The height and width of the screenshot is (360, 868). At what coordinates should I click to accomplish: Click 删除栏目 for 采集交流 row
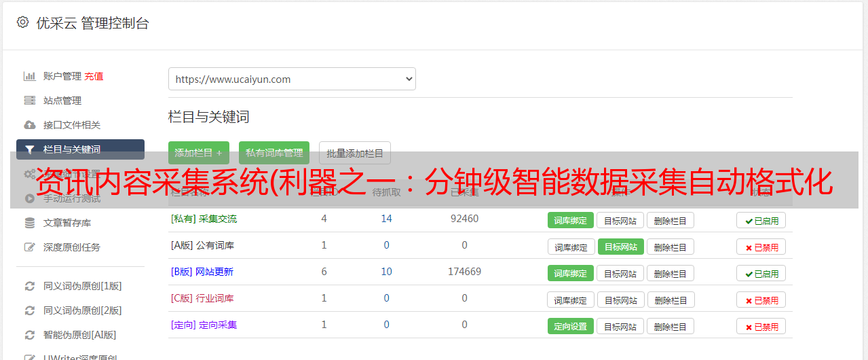coord(671,220)
